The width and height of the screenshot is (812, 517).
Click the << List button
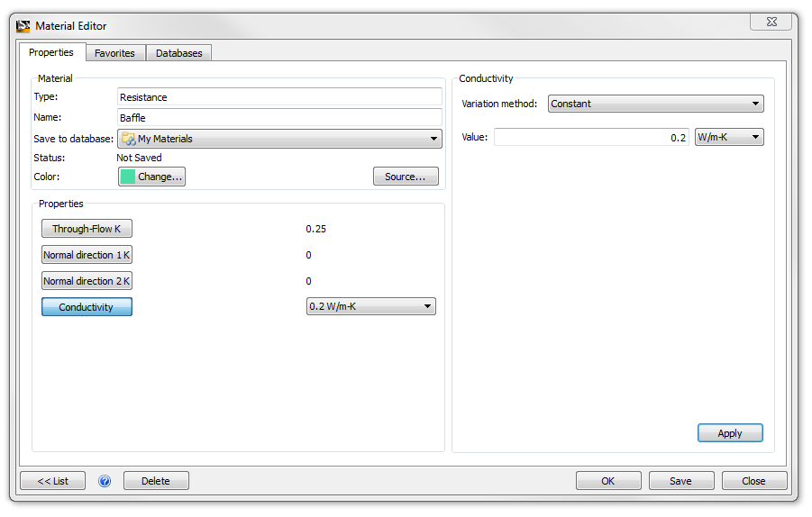coord(53,481)
